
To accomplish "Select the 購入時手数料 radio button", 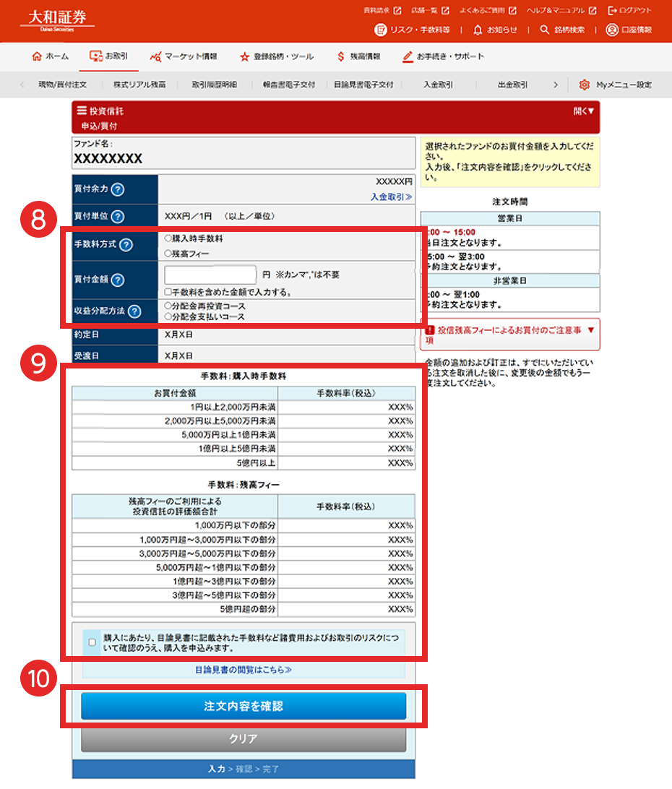I will (168, 238).
